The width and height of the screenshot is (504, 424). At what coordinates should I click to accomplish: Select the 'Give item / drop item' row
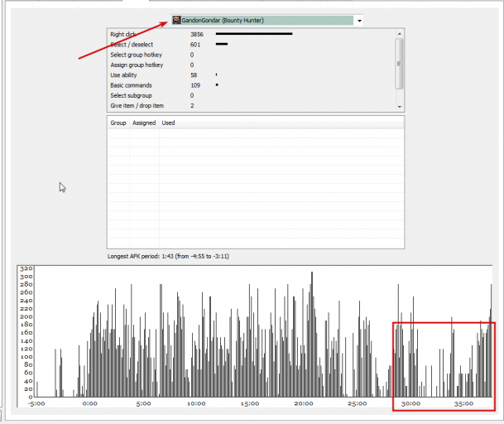coord(251,105)
